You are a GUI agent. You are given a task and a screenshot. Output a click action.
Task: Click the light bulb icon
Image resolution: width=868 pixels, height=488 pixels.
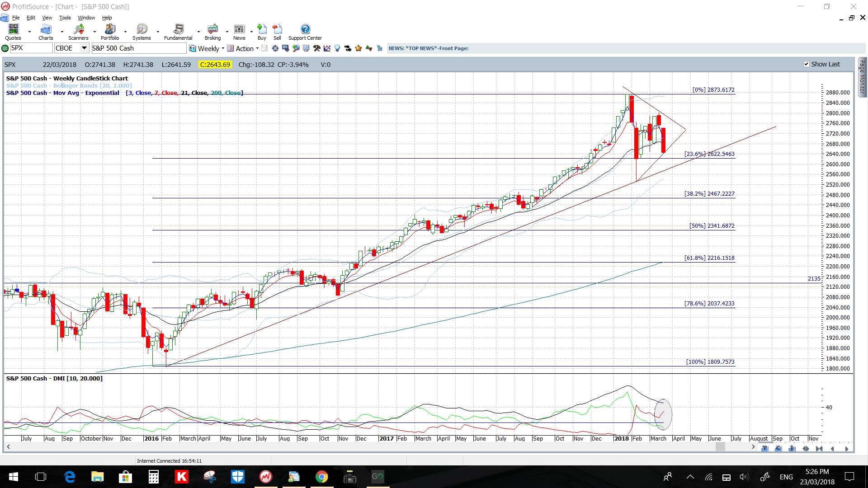pos(337,48)
